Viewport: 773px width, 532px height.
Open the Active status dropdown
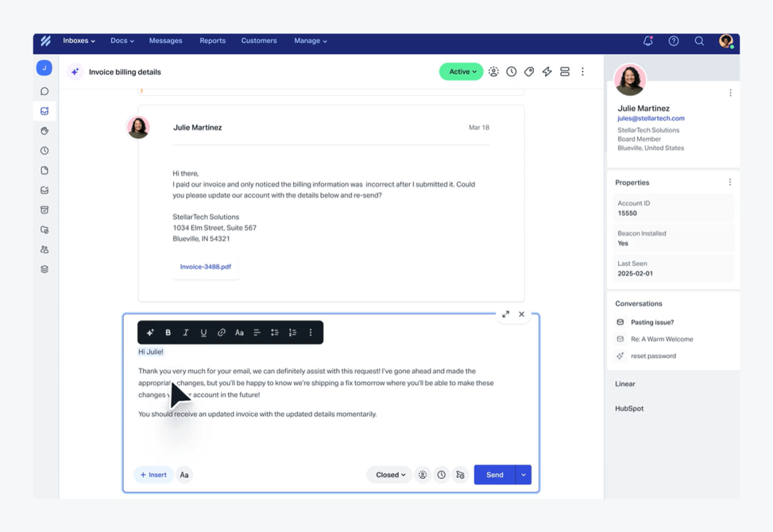[x=461, y=71]
